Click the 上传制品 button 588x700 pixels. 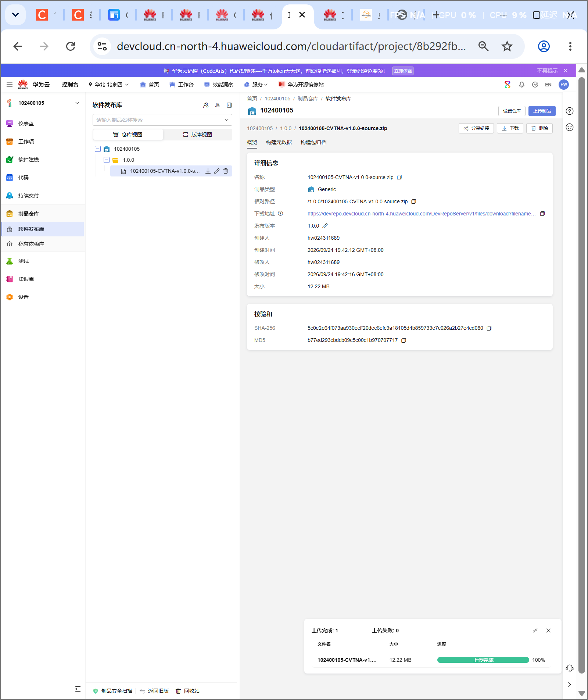(542, 111)
